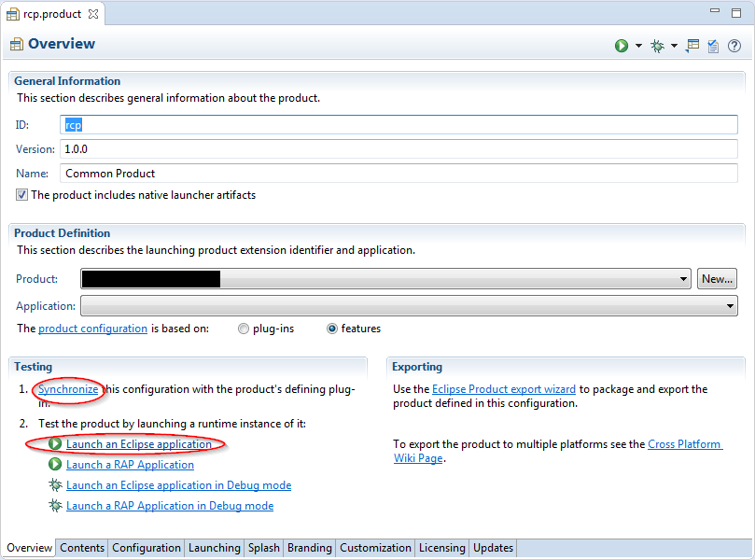Click Launch a RAP Application in Debug mode
The width and height of the screenshot is (755, 560).
tap(170, 506)
